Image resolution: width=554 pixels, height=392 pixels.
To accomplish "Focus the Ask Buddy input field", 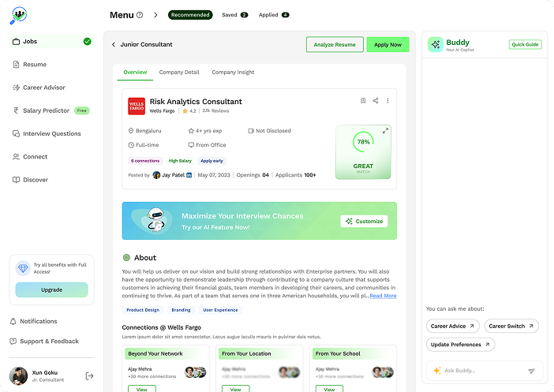I will (x=485, y=371).
